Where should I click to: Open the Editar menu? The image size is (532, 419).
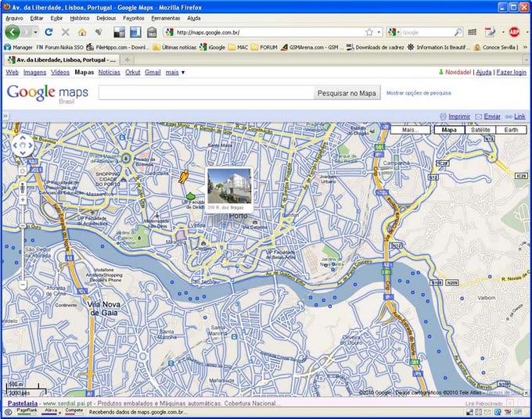click(x=37, y=18)
